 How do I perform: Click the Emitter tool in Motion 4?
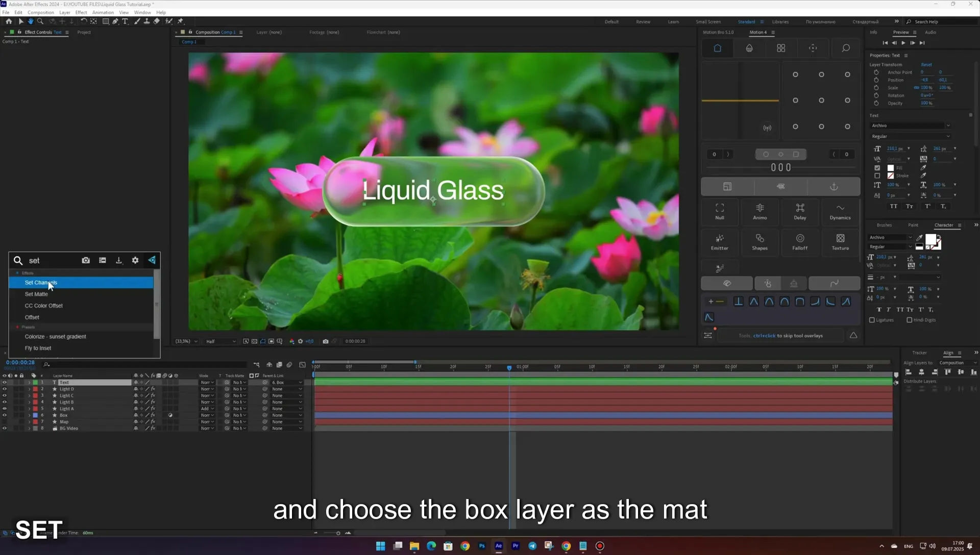point(720,242)
